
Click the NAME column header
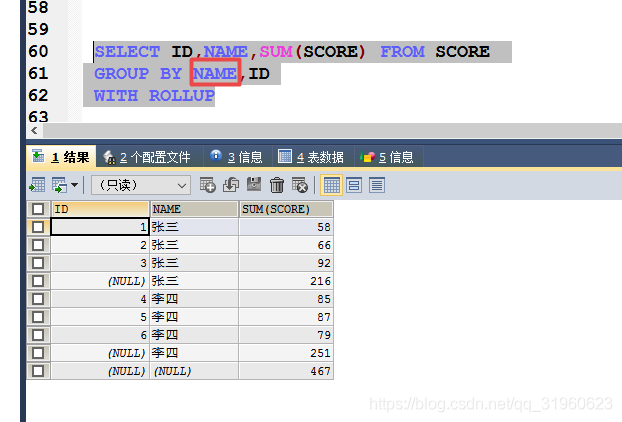(x=193, y=209)
